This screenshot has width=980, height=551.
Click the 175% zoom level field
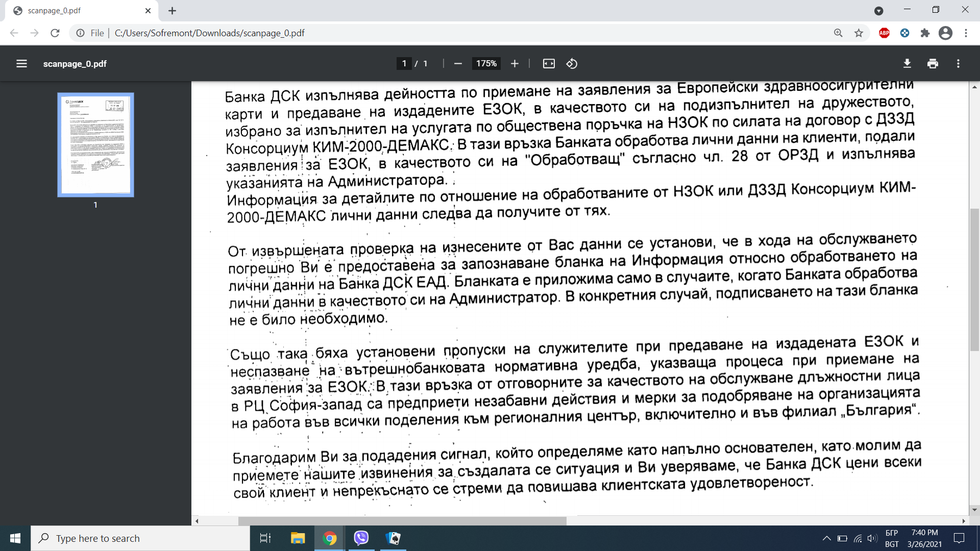[486, 64]
